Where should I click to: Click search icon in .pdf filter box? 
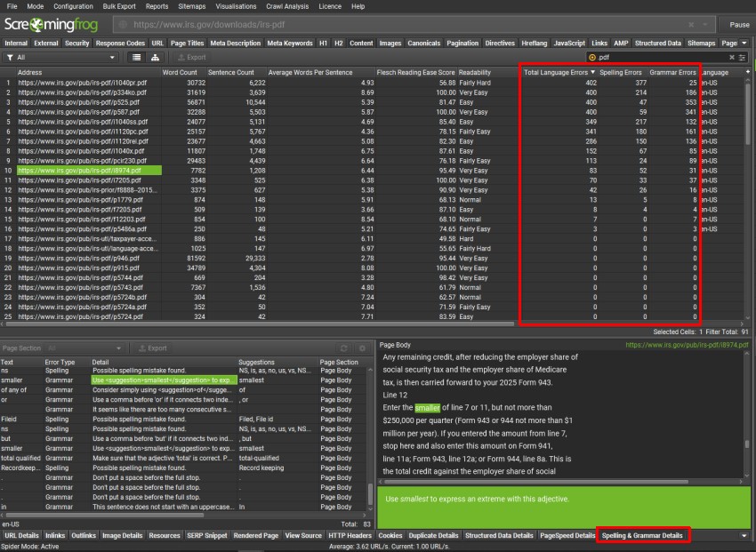(592, 57)
